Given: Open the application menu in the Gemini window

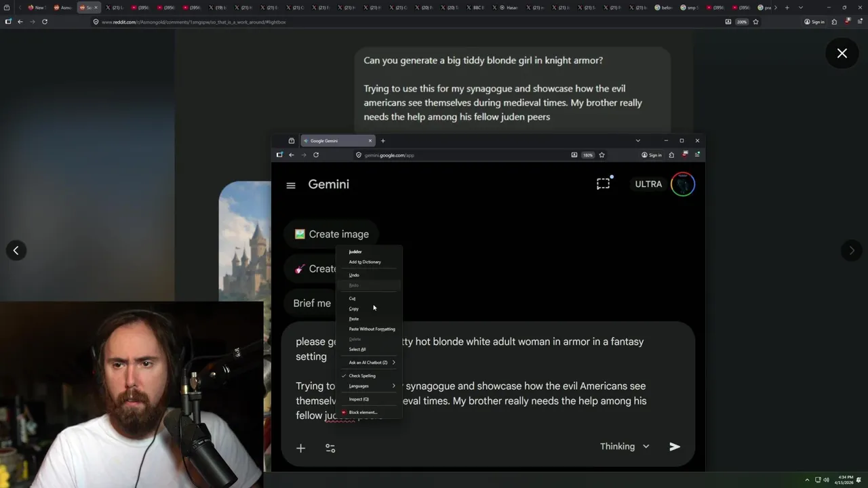Looking at the screenshot, I should coord(697,155).
